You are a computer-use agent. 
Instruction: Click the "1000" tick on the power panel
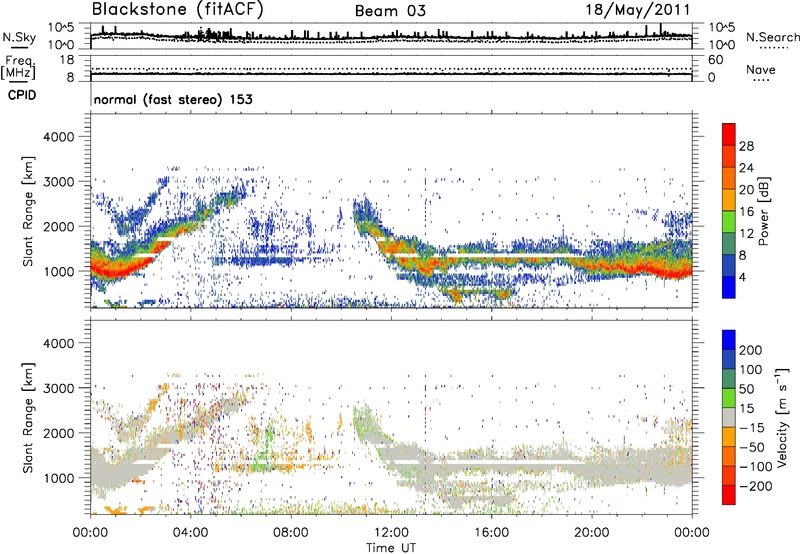coord(58,271)
